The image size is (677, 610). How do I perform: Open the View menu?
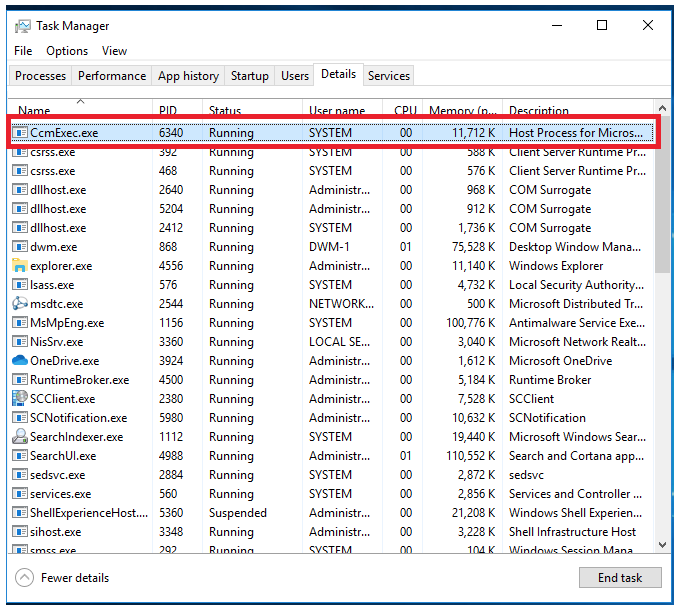click(x=114, y=51)
